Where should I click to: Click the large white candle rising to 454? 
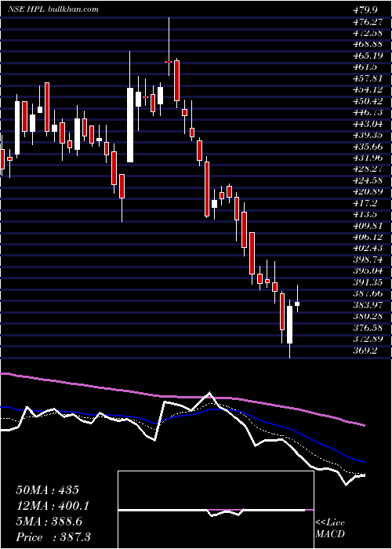[130, 125]
